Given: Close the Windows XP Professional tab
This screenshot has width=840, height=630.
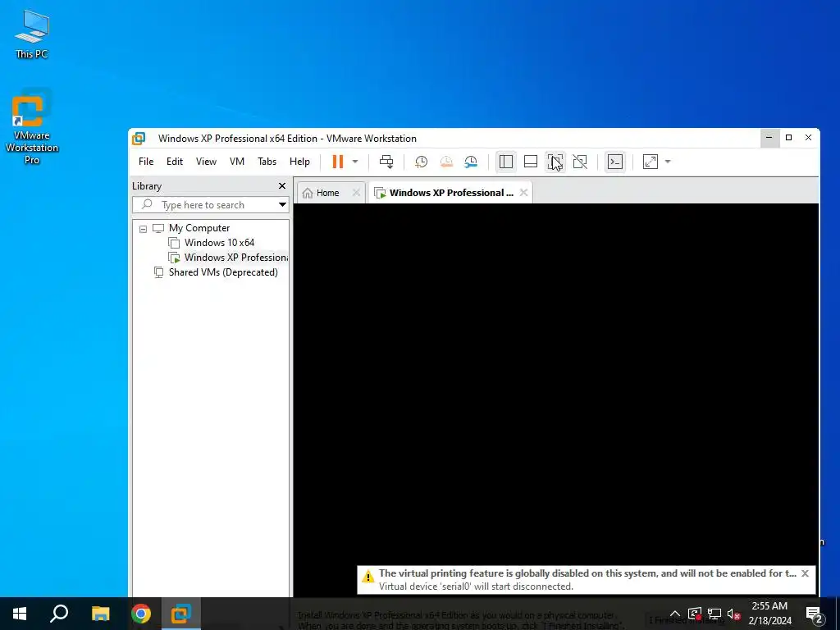Looking at the screenshot, I should [x=524, y=193].
